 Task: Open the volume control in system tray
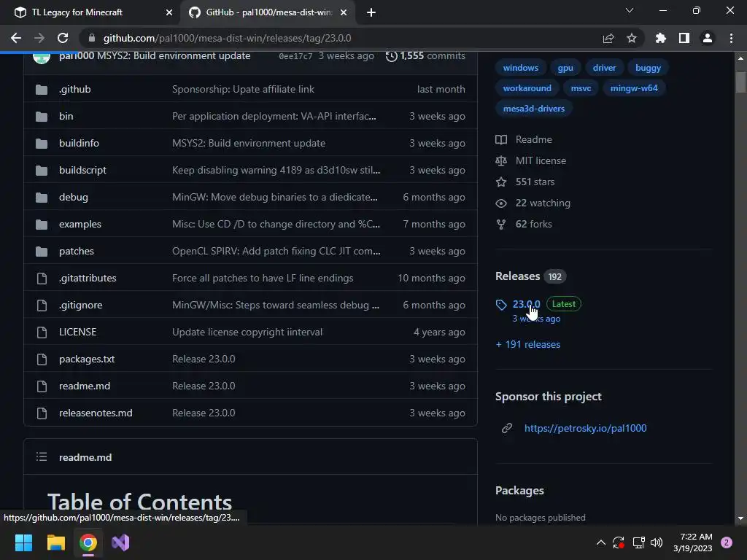[657, 542]
